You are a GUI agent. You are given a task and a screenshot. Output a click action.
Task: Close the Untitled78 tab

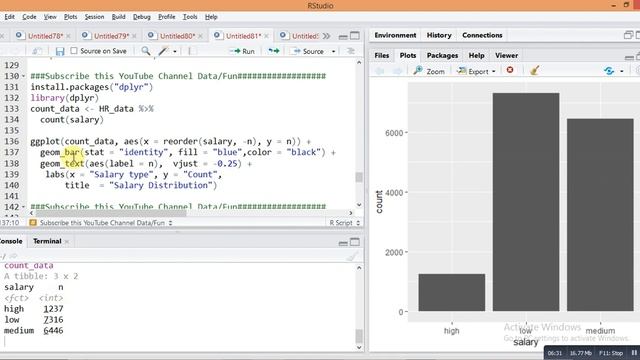pyautogui.click(x=68, y=36)
